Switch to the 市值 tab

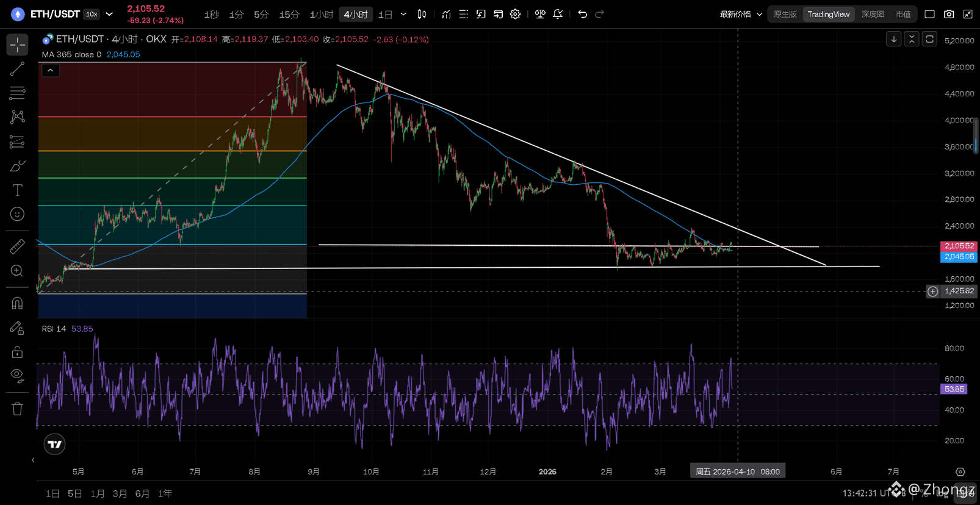tap(903, 14)
